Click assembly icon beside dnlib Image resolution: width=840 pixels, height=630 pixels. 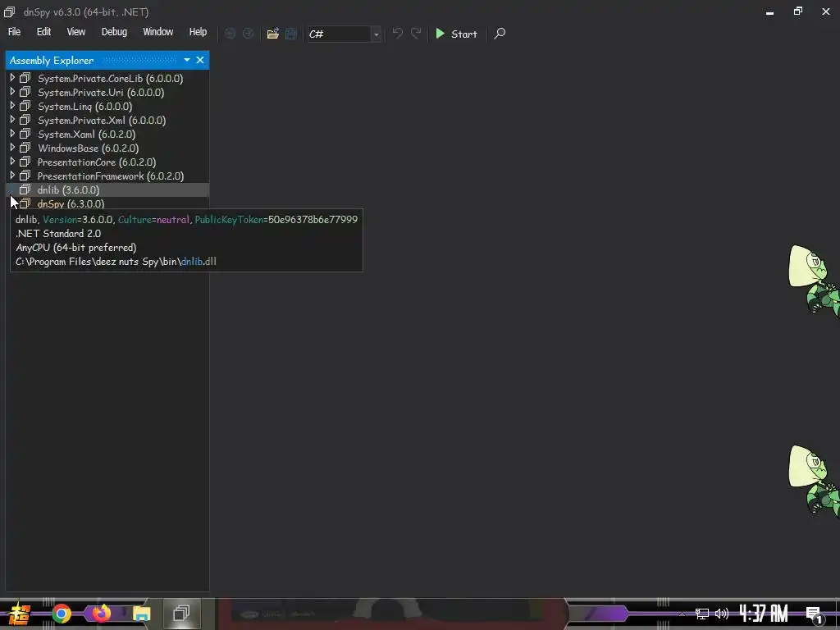[x=25, y=189]
